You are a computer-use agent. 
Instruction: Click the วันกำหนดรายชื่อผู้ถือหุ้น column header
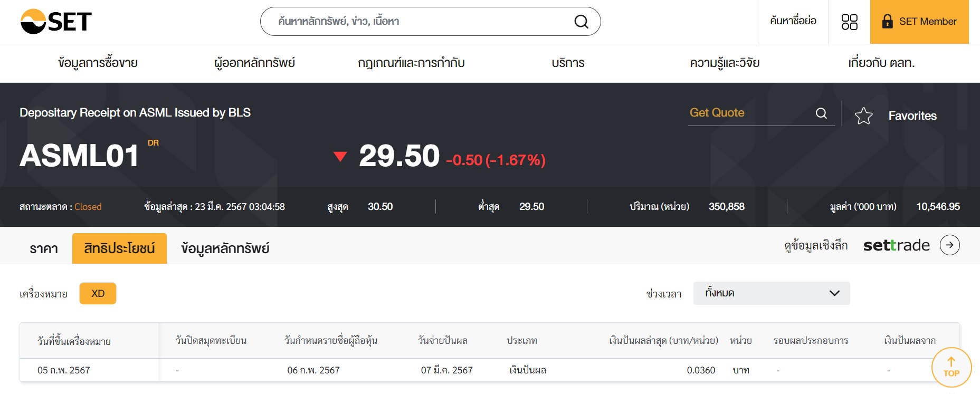[x=331, y=341]
